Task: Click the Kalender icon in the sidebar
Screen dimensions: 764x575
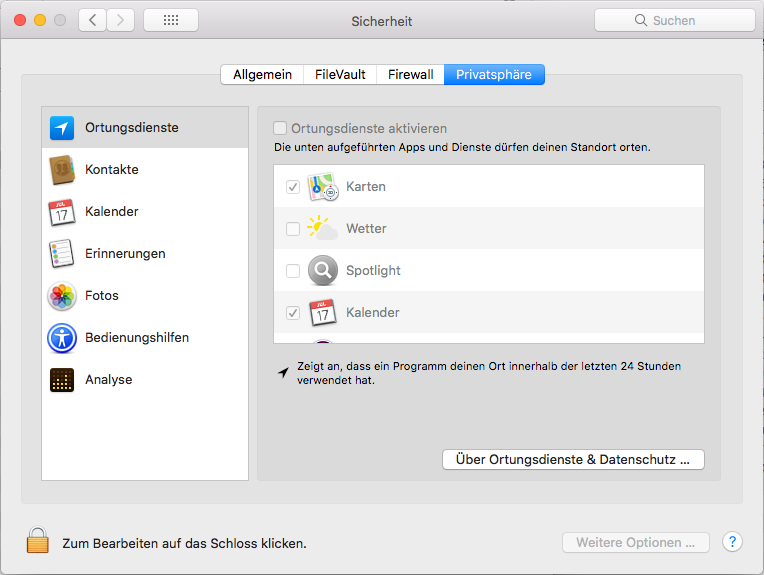Action: 62,212
